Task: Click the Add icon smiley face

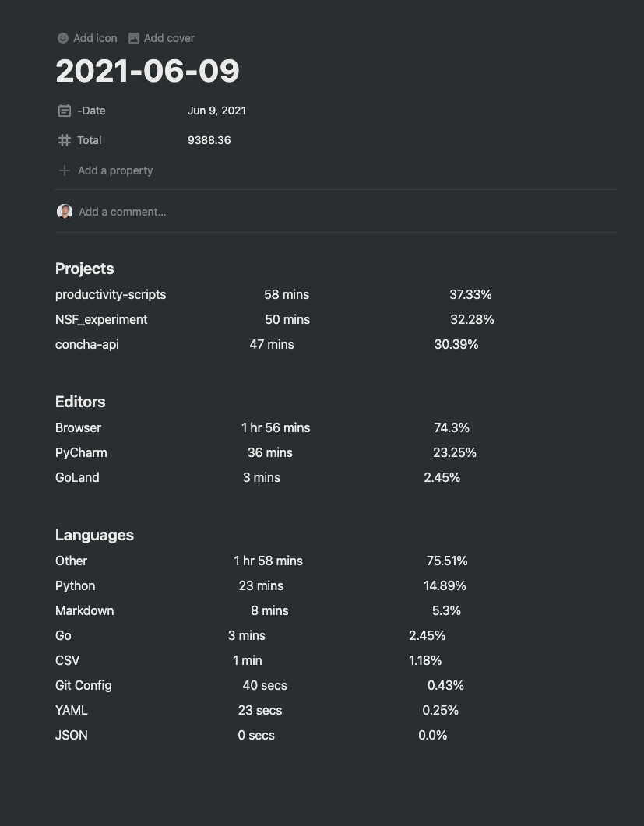Action: point(63,38)
